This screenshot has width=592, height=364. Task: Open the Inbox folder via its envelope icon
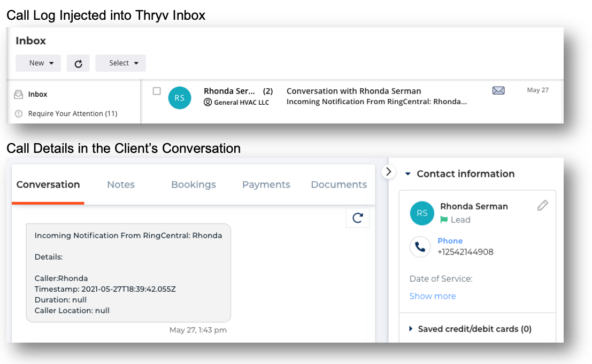(18, 94)
